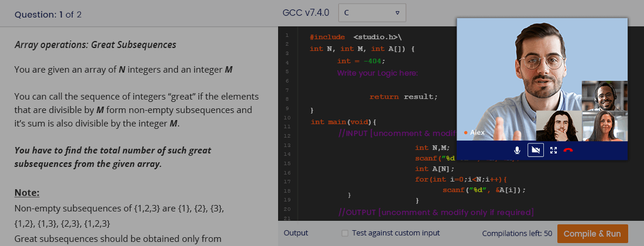Click the Compile & Run button
This screenshot has width=644, height=246.
(x=592, y=234)
